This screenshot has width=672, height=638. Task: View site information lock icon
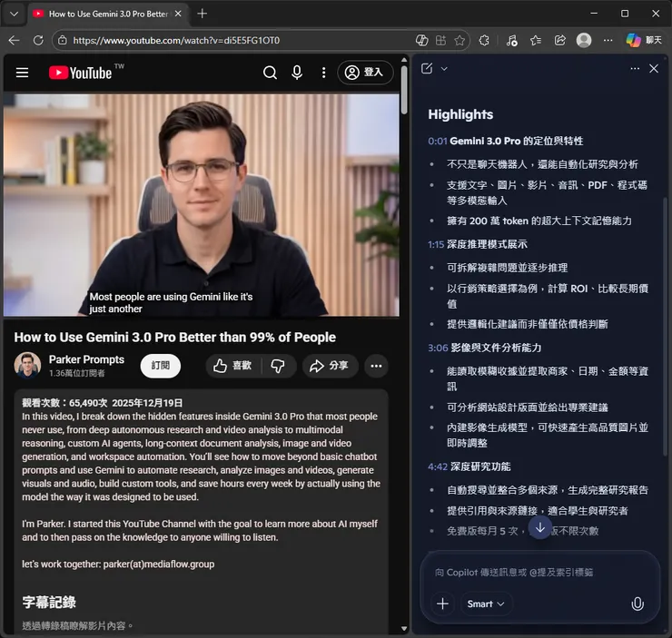click(63, 40)
